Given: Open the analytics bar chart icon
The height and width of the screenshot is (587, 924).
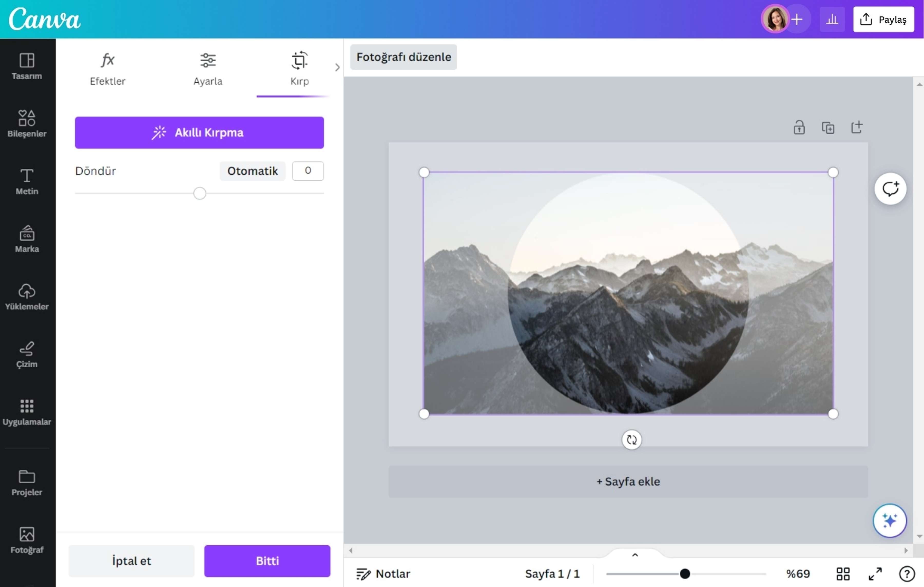Looking at the screenshot, I should [x=832, y=19].
